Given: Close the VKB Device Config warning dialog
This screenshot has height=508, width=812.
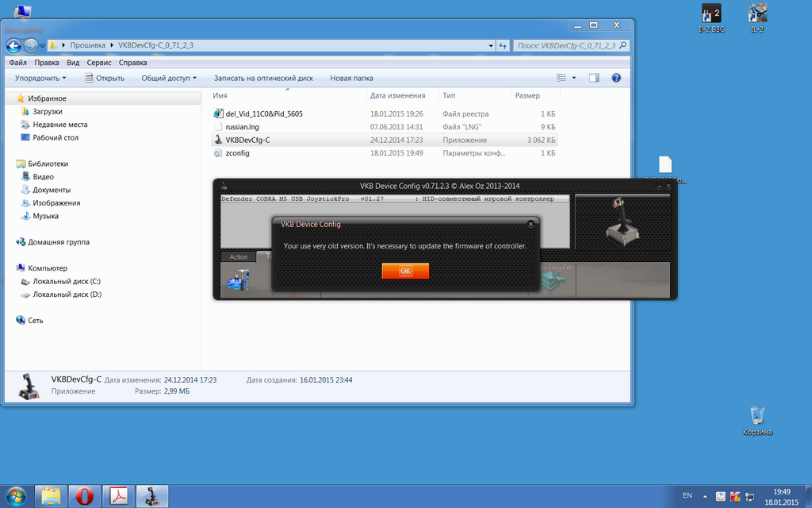Looking at the screenshot, I should point(530,225).
